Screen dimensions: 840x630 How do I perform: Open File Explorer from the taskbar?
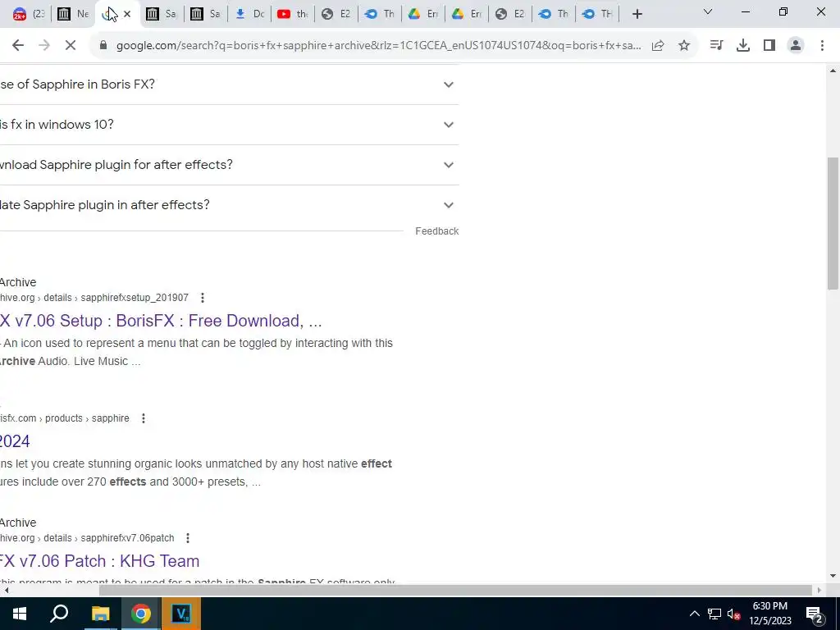click(x=99, y=614)
